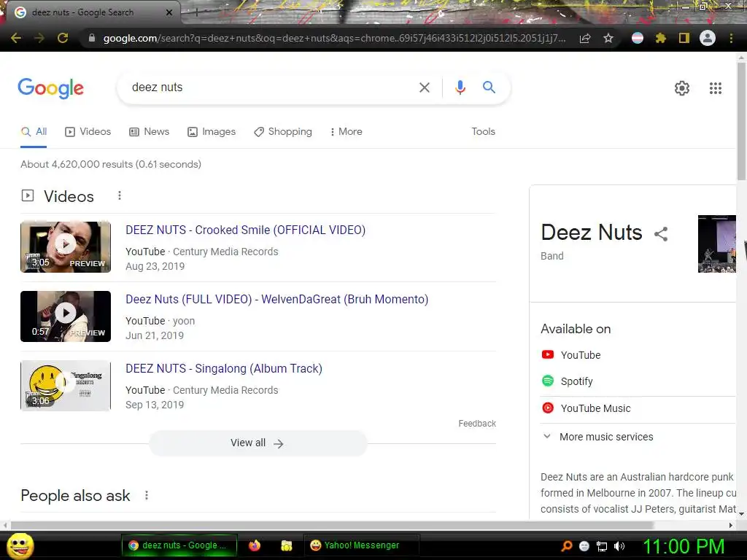Click the vertical page scrollbar thumb

coord(741,121)
